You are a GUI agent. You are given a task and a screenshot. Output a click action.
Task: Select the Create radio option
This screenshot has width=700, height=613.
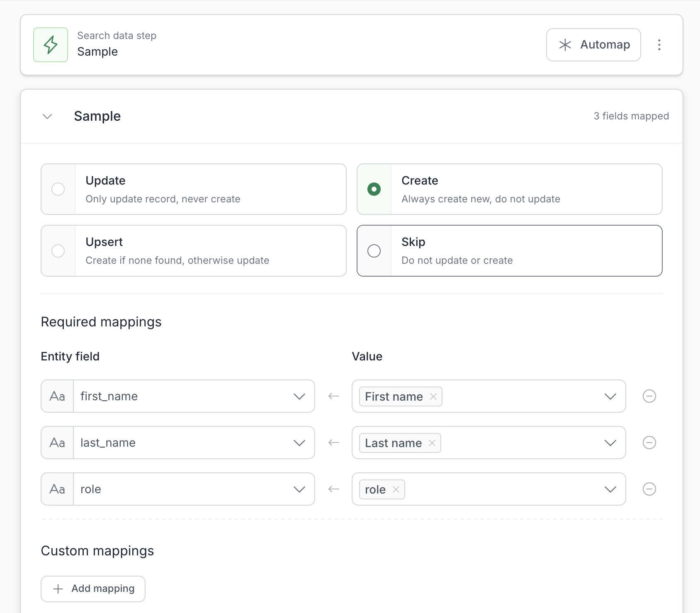coord(374,189)
